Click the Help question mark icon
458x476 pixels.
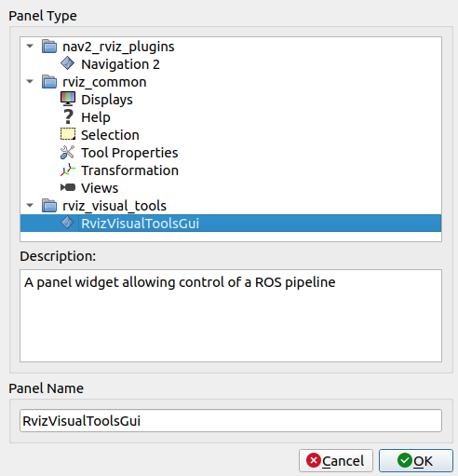click(68, 117)
